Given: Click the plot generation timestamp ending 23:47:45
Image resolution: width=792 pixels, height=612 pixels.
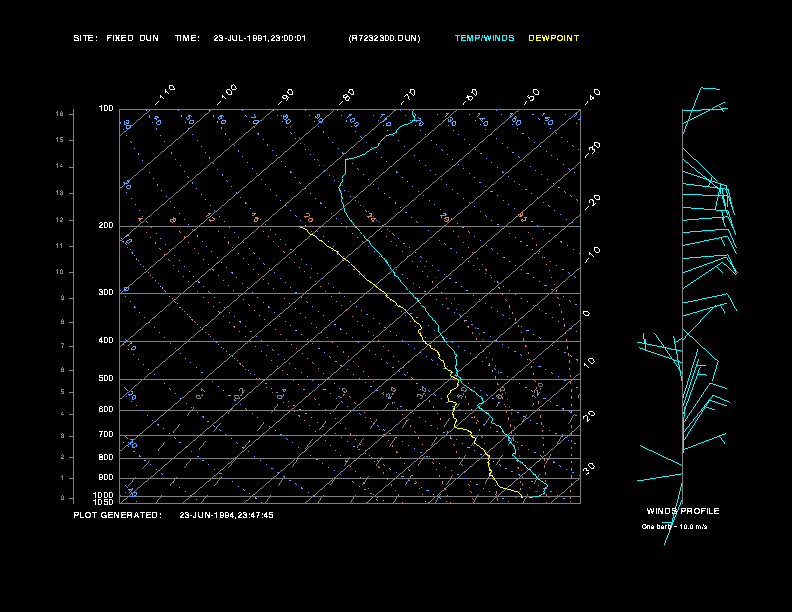Looking at the screenshot, I should [x=226, y=515].
